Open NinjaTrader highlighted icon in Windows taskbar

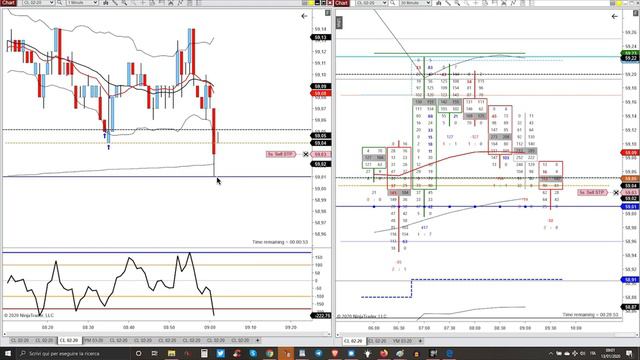tap(286, 353)
